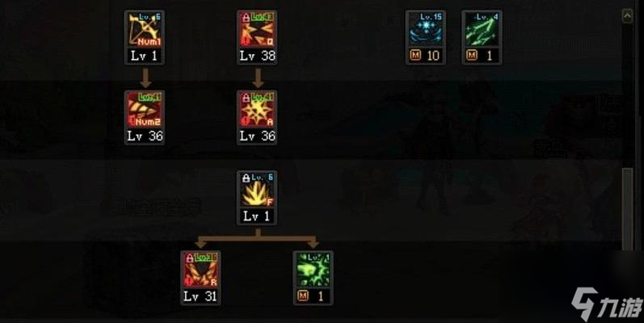Screen dimensions: 644x323
Task: Select the Q hotkey arrow skill at Lv 38
Action: [257, 30]
